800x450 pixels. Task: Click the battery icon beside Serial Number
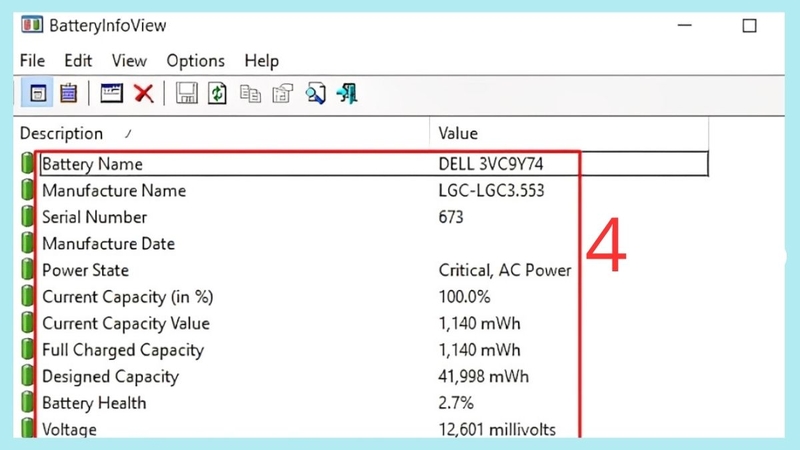[27, 216]
